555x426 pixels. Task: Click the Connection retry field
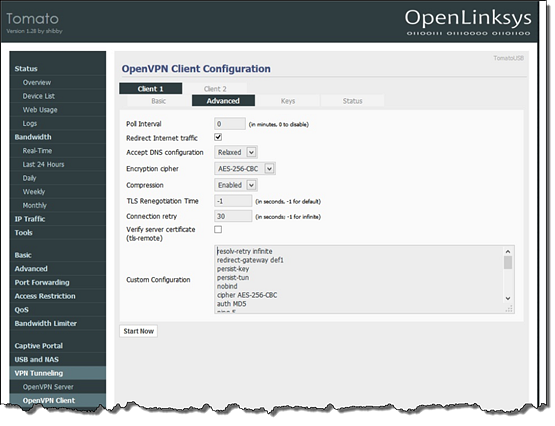(x=233, y=216)
